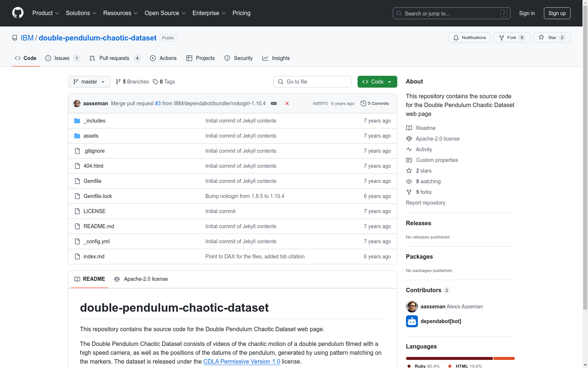This screenshot has height=368, width=588.
Task: Click the failed status red X icon
Action: pyautogui.click(x=287, y=103)
